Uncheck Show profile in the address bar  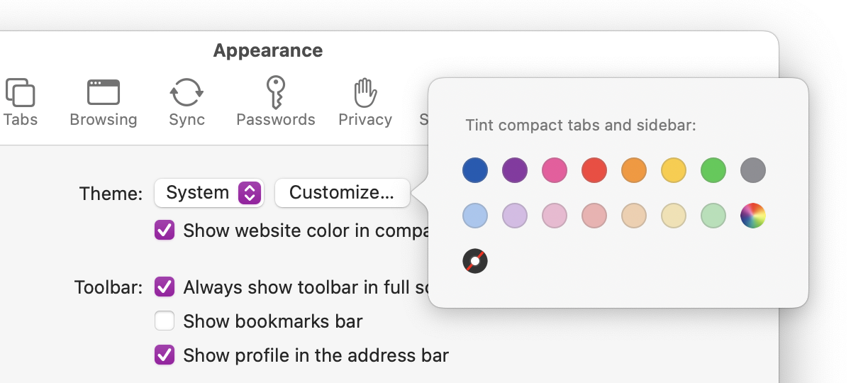coord(165,355)
